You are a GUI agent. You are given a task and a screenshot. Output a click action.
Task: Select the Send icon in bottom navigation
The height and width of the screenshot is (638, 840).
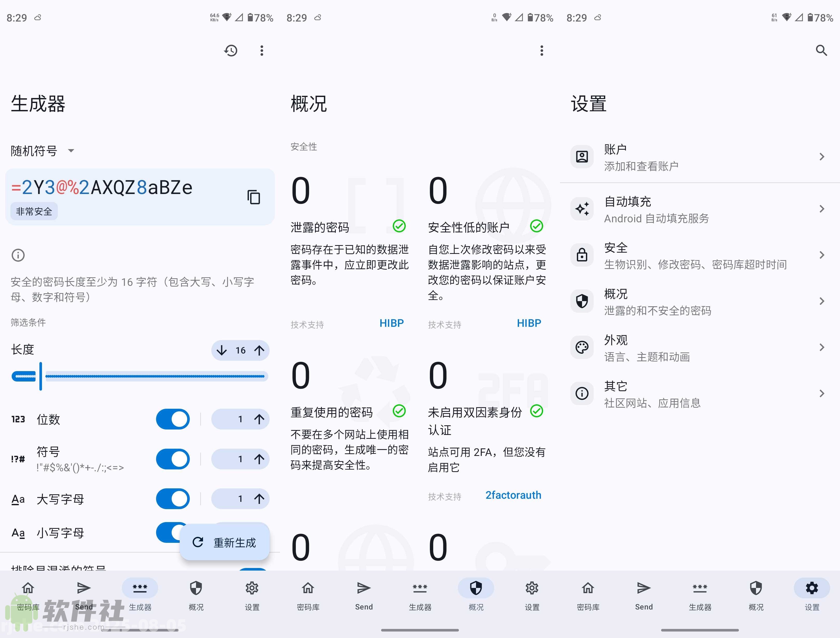(84, 588)
